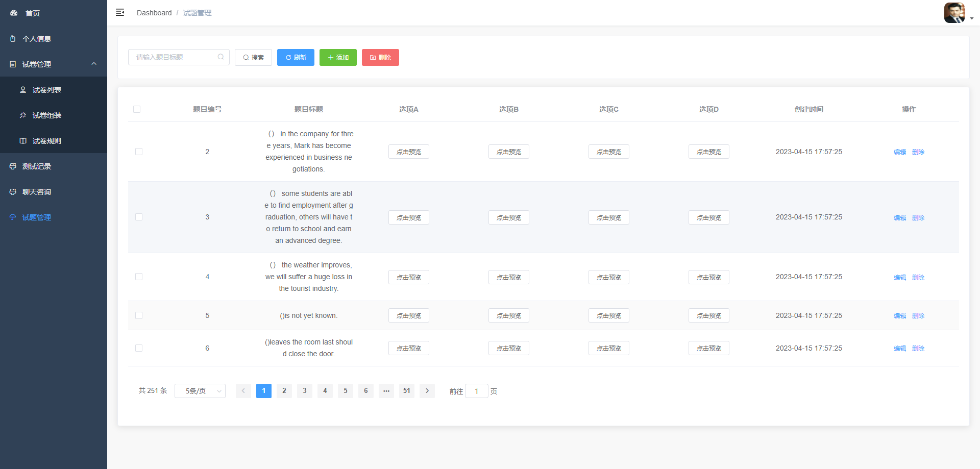This screenshot has height=469, width=980.
Task: Click the 试卷列表 user icon
Action: coord(23,89)
